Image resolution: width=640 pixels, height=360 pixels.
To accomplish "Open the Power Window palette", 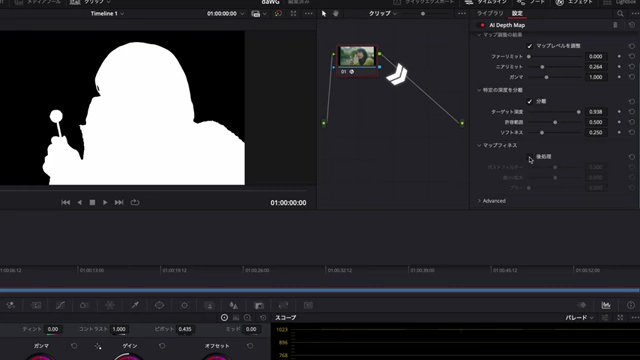I will click(160, 305).
